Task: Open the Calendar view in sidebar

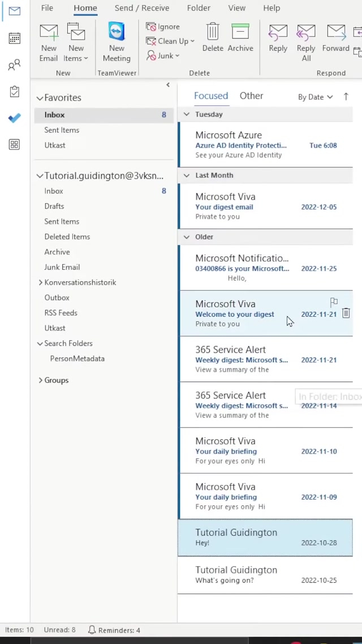Action: coord(15,38)
